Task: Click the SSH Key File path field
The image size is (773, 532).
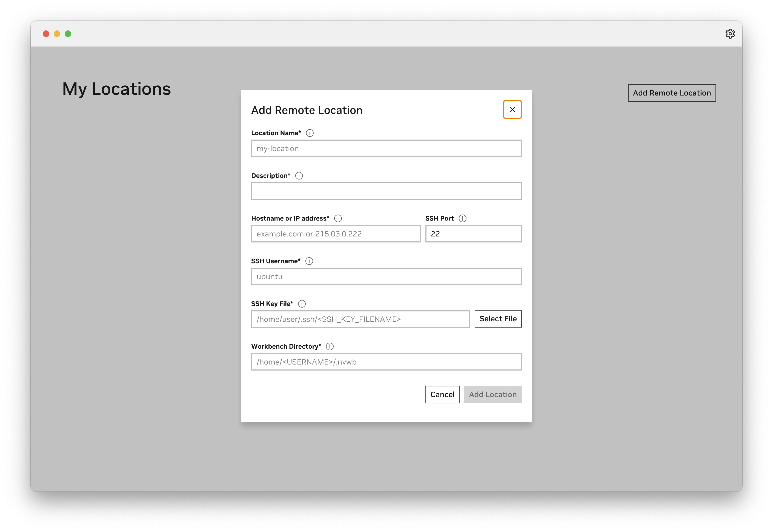Action: tap(360, 319)
